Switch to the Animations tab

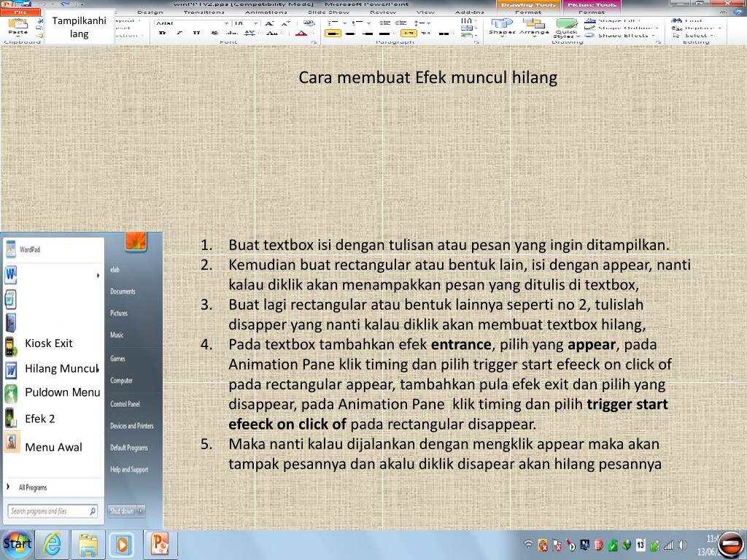[266, 12]
